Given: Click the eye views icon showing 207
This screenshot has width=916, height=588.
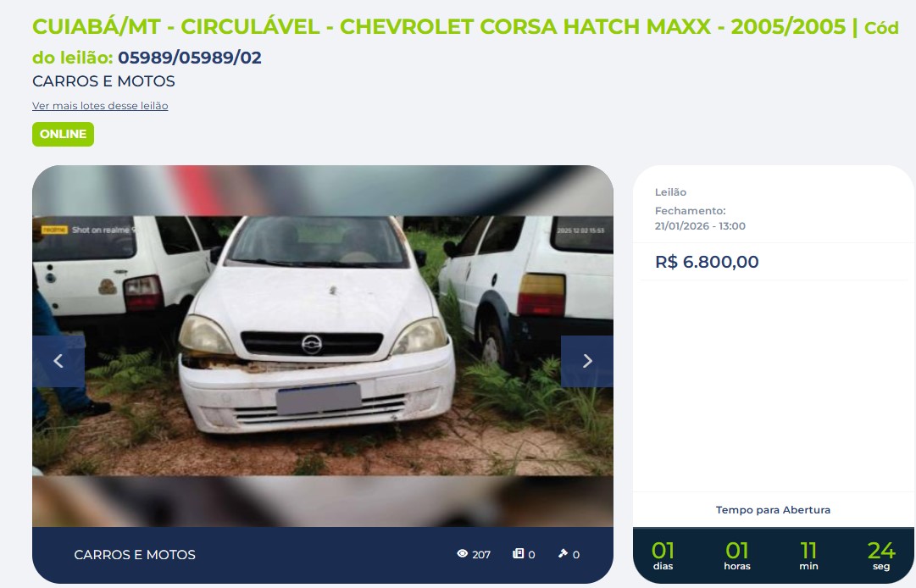Looking at the screenshot, I should [x=462, y=553].
